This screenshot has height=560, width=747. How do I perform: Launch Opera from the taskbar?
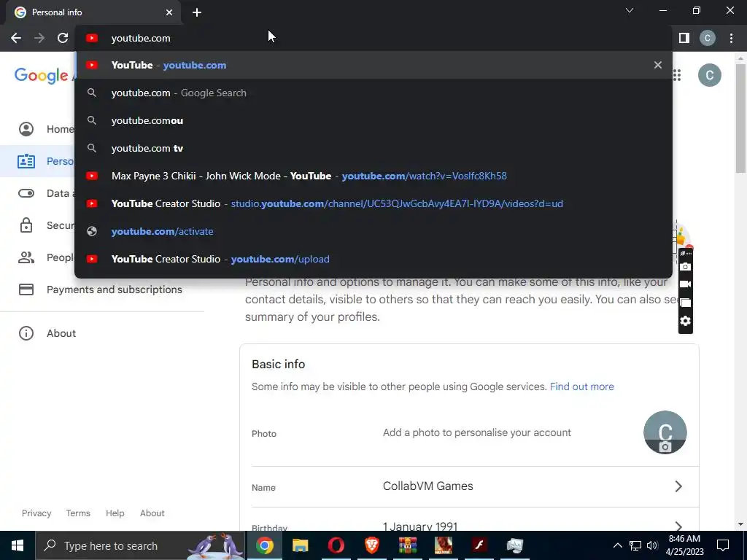click(336, 545)
